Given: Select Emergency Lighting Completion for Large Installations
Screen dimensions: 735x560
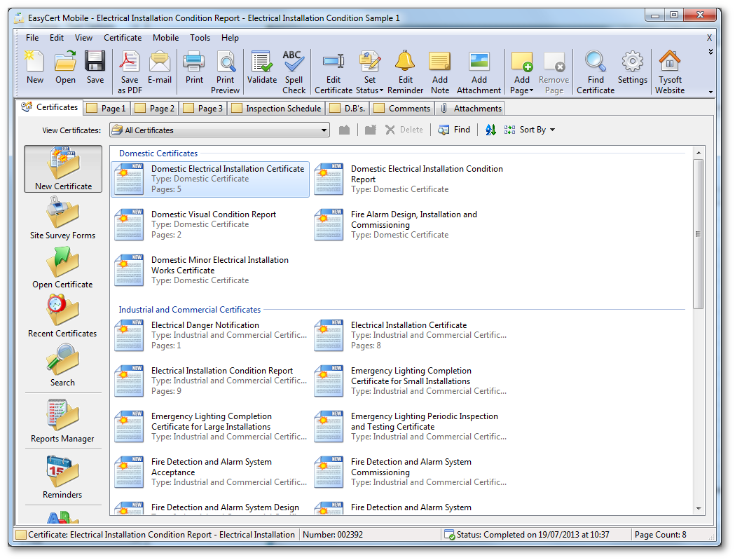Looking at the screenshot, I should point(210,426).
